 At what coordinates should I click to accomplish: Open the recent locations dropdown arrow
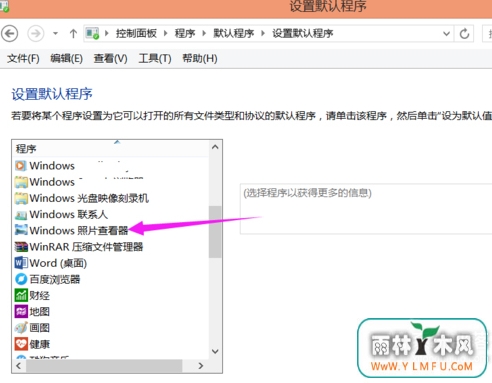point(55,33)
